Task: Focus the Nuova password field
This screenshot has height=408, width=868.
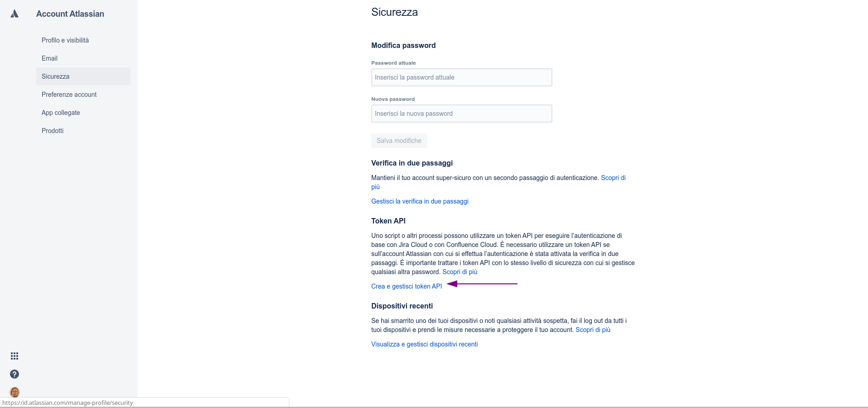Action: point(461,114)
